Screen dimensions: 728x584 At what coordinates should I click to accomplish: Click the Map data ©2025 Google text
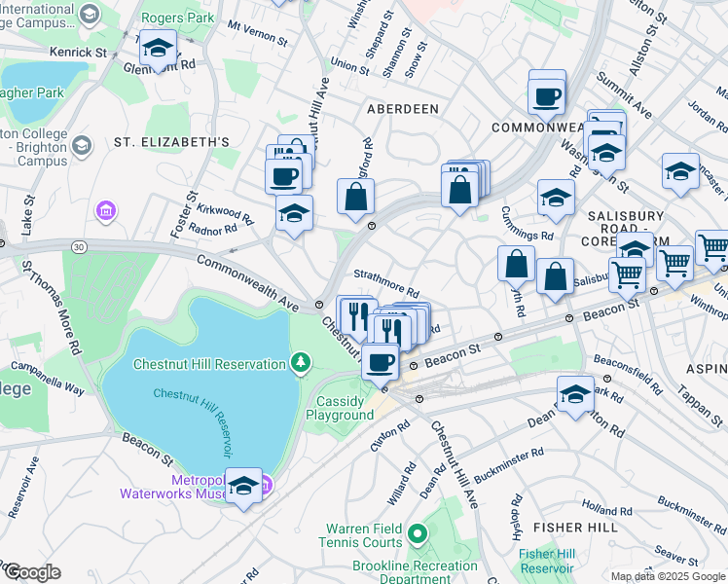coord(668,576)
